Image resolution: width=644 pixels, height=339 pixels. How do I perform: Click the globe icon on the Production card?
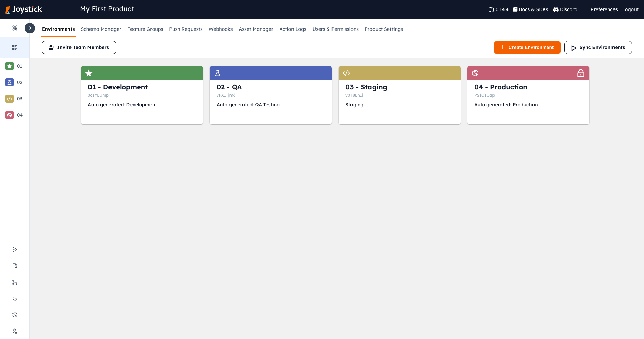point(475,73)
